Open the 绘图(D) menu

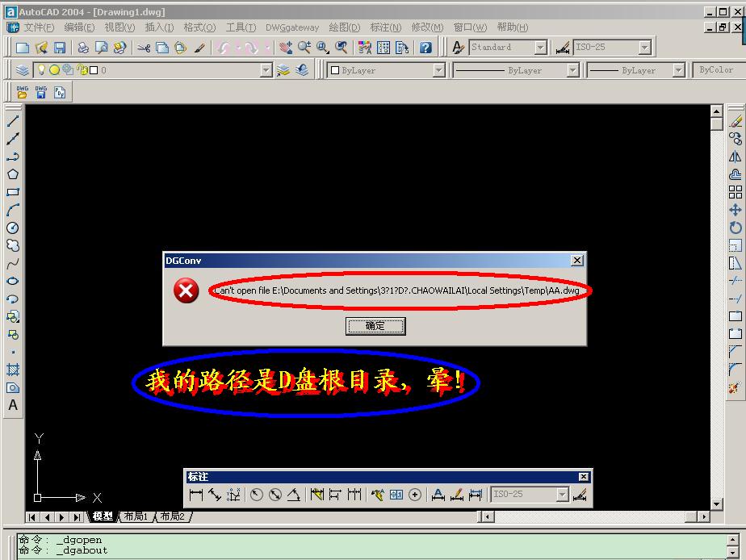point(345,27)
